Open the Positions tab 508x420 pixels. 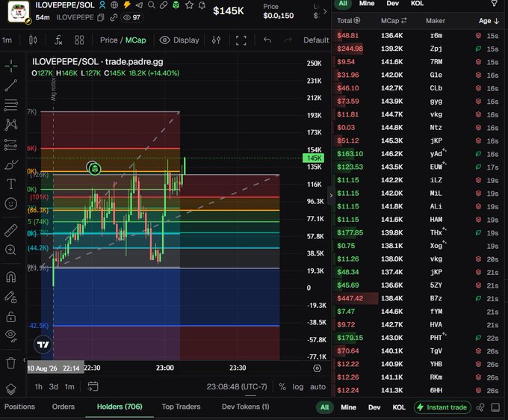pos(19,407)
